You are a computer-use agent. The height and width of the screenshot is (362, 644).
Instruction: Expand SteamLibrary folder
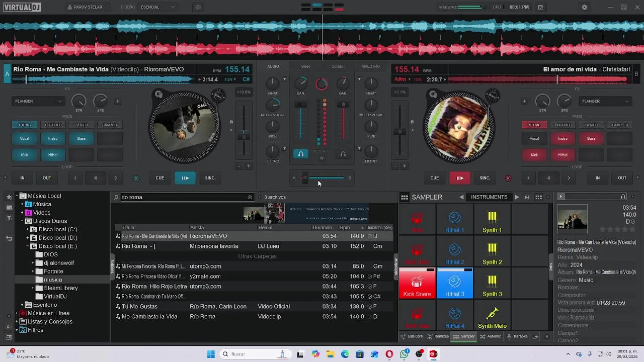point(33,288)
